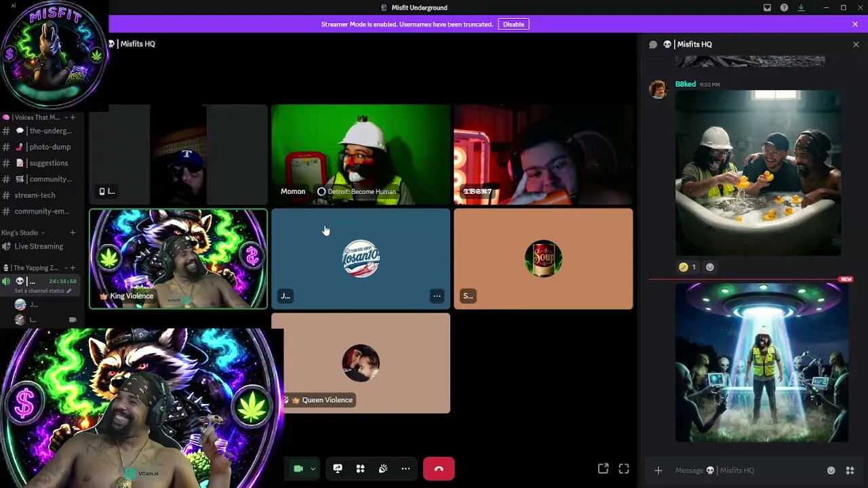
Task: Select the Momon video tile
Action: [x=361, y=155]
